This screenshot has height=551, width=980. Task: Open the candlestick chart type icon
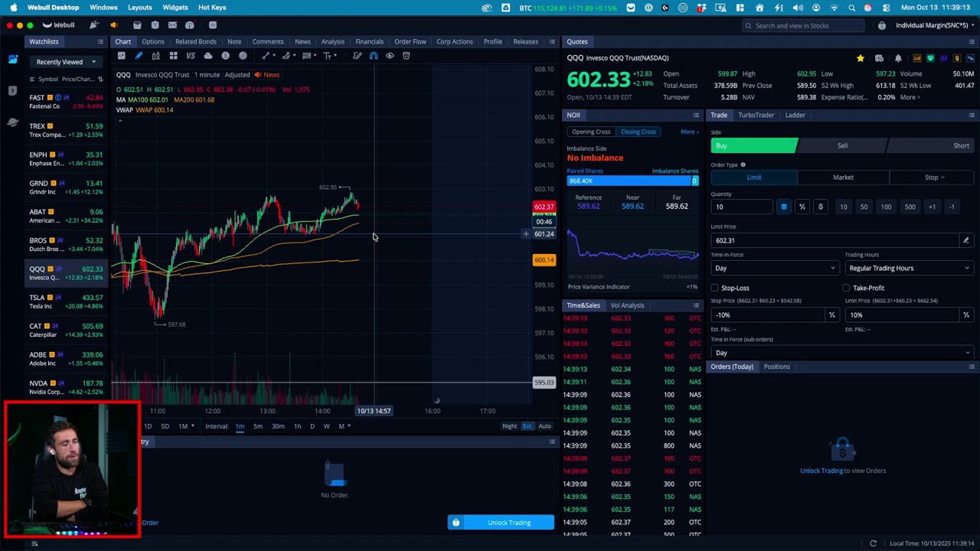point(156,56)
